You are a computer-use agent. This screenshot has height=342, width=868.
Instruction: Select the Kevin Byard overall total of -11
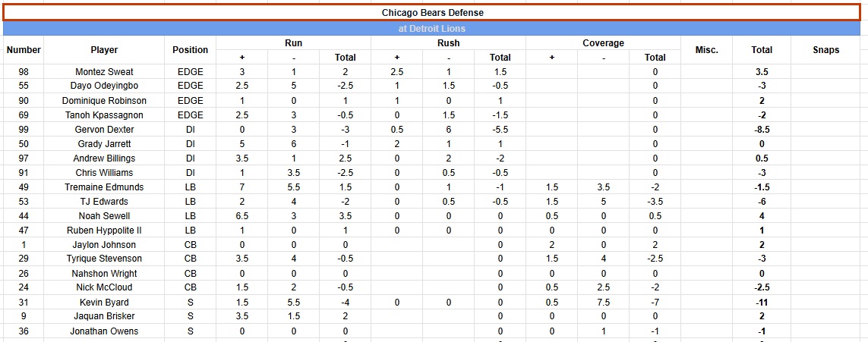pos(762,303)
